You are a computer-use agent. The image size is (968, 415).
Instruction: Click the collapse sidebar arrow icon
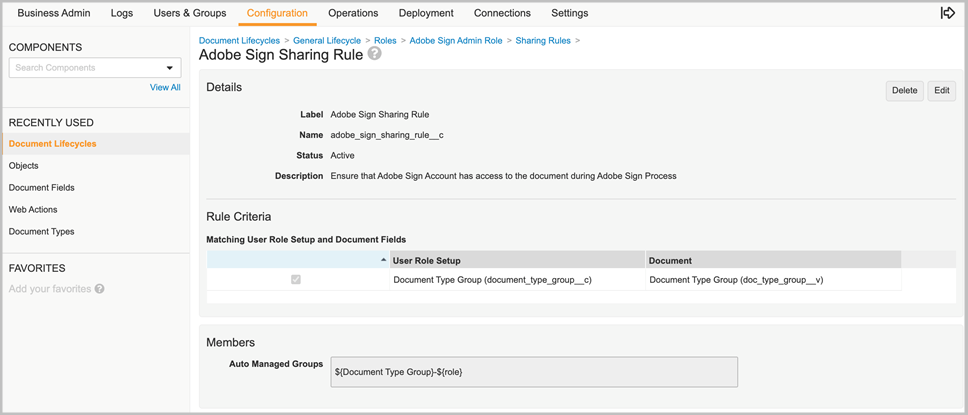947,13
